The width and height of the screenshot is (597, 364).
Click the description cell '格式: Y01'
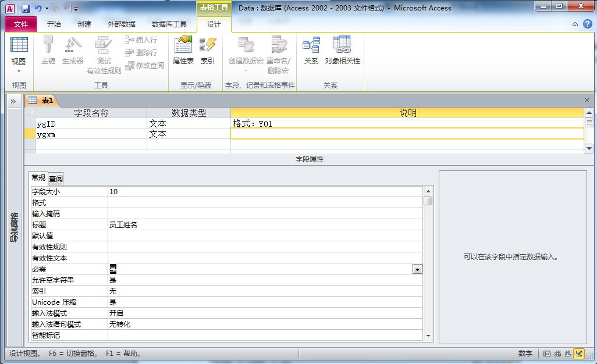pyautogui.click(x=407, y=124)
